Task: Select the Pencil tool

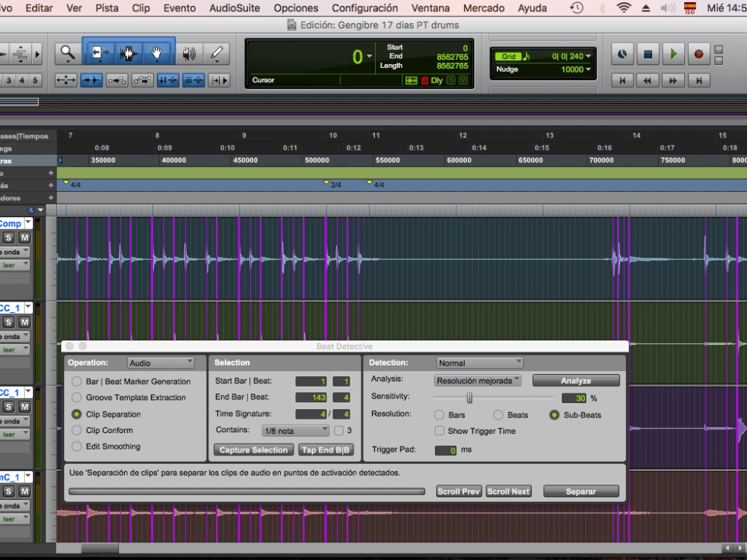Action: point(216,54)
